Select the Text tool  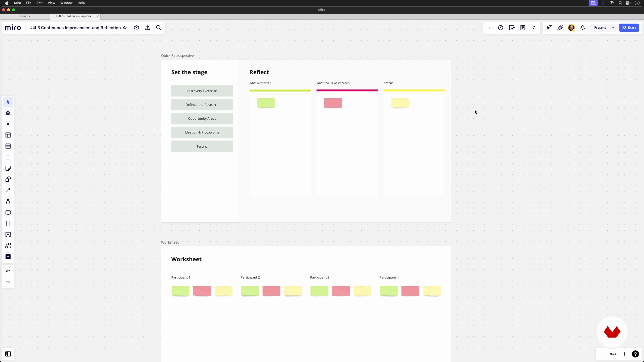point(8,157)
